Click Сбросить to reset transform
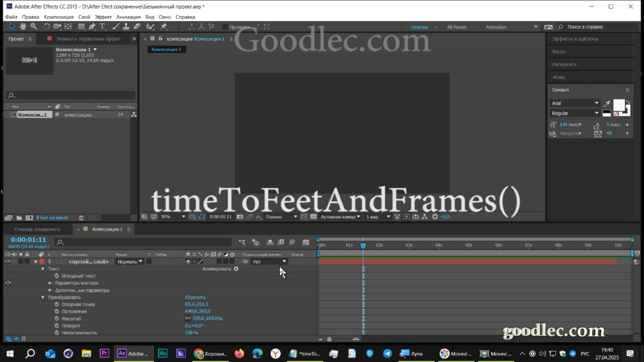This screenshot has height=362, width=644. (x=196, y=297)
